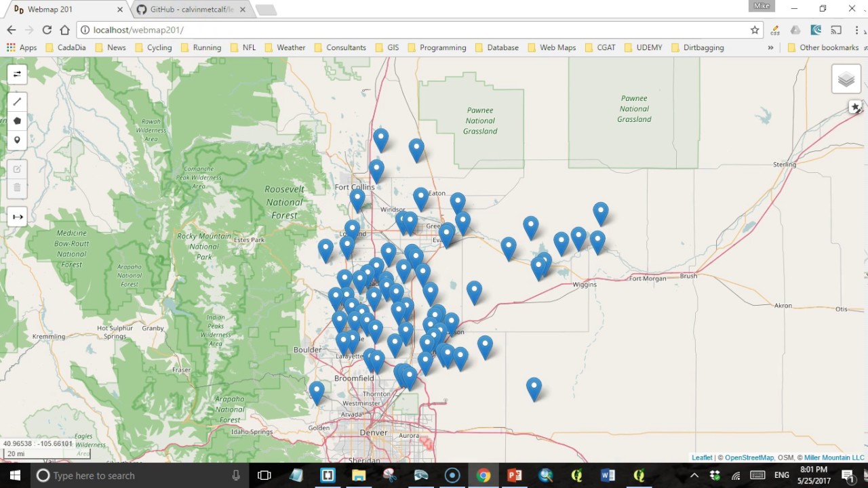Click the marker southeast near Denver airport
The height and width of the screenshot is (488, 868).
534,388
